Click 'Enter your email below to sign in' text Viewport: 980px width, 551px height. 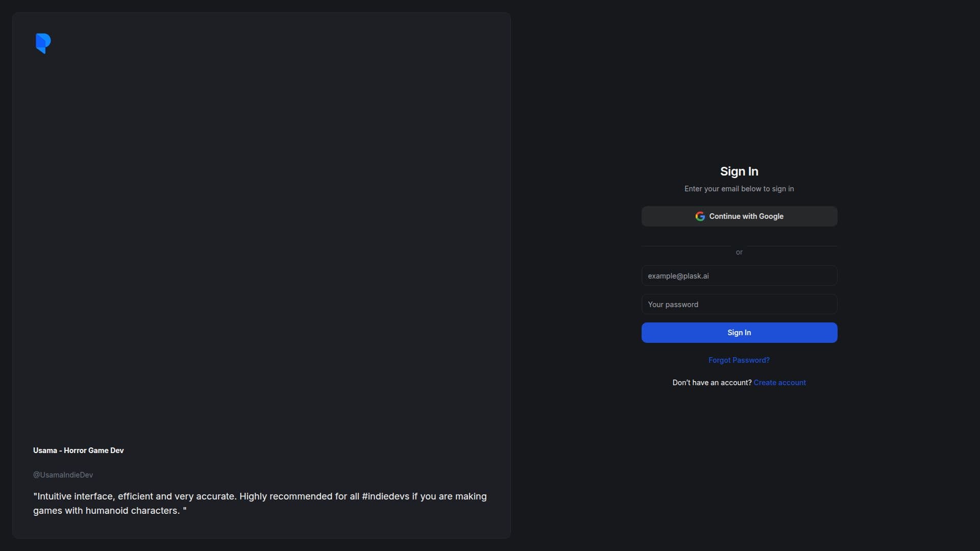(x=739, y=189)
